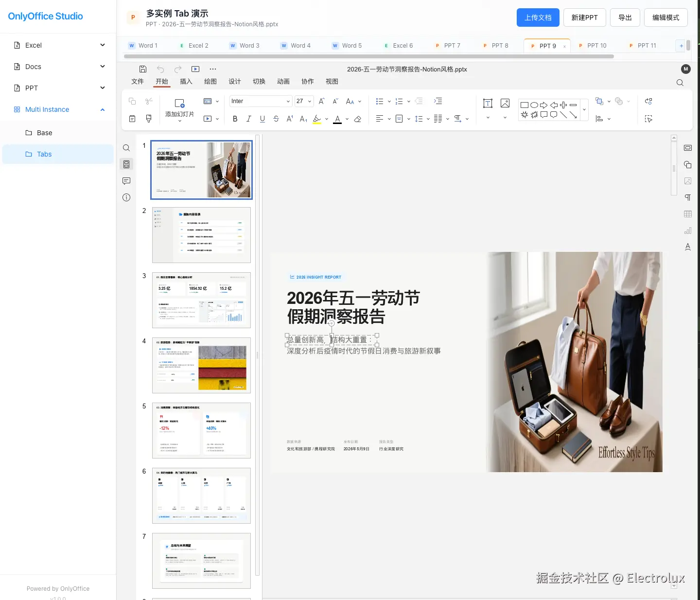Toggle bold formatting

(x=235, y=119)
